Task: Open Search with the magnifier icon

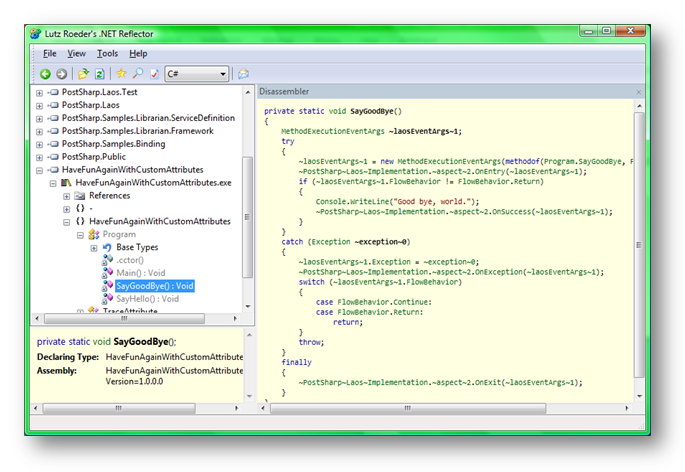Action: (x=138, y=73)
